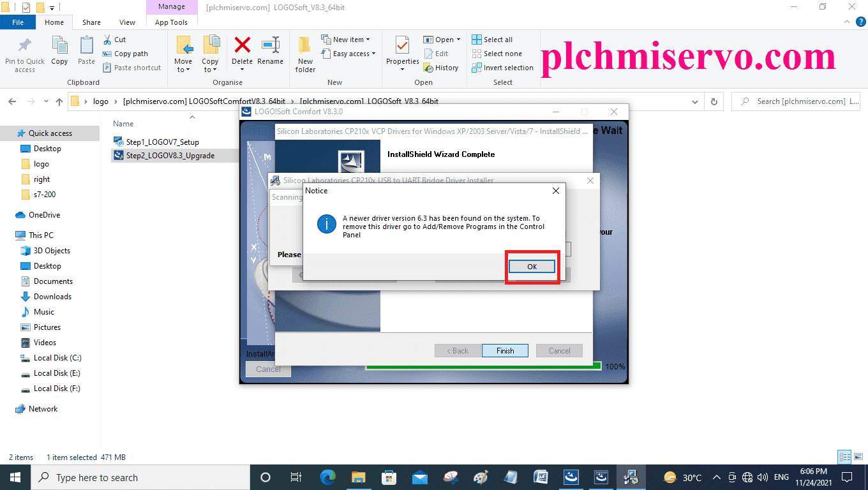Cut the selected file with scissors
This screenshot has height=490, width=868.
point(114,40)
